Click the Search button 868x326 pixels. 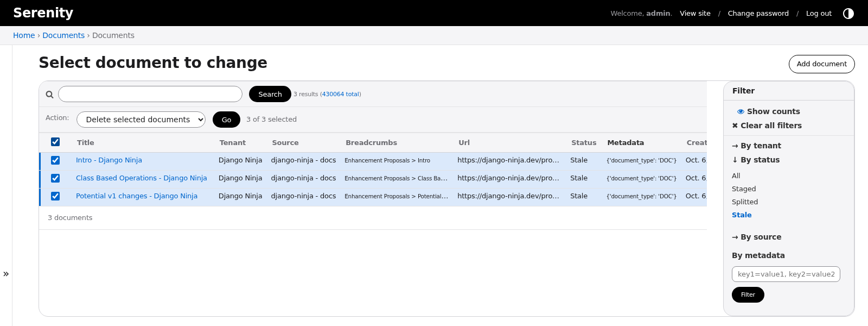(270, 94)
